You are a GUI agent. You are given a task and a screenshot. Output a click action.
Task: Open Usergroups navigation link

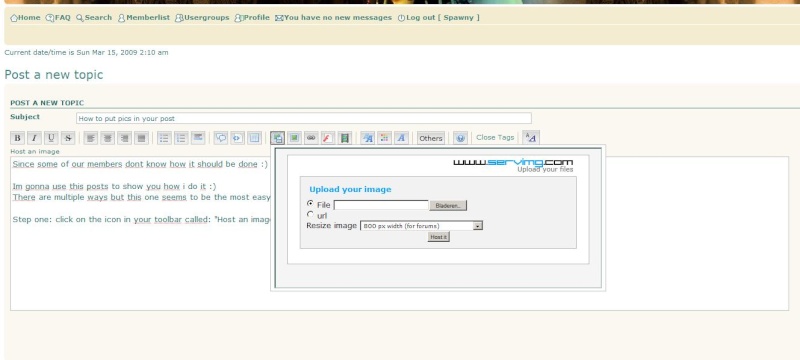tap(202, 17)
